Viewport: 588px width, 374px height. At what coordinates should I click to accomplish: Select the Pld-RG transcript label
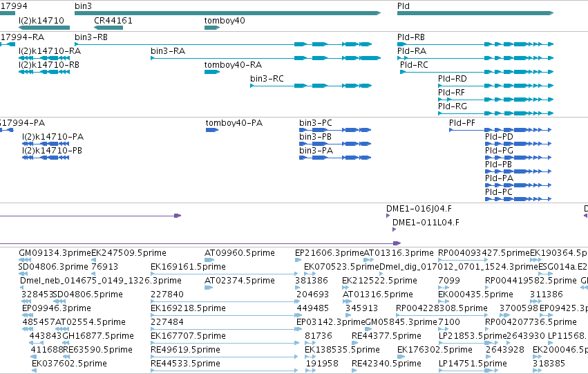pos(453,106)
